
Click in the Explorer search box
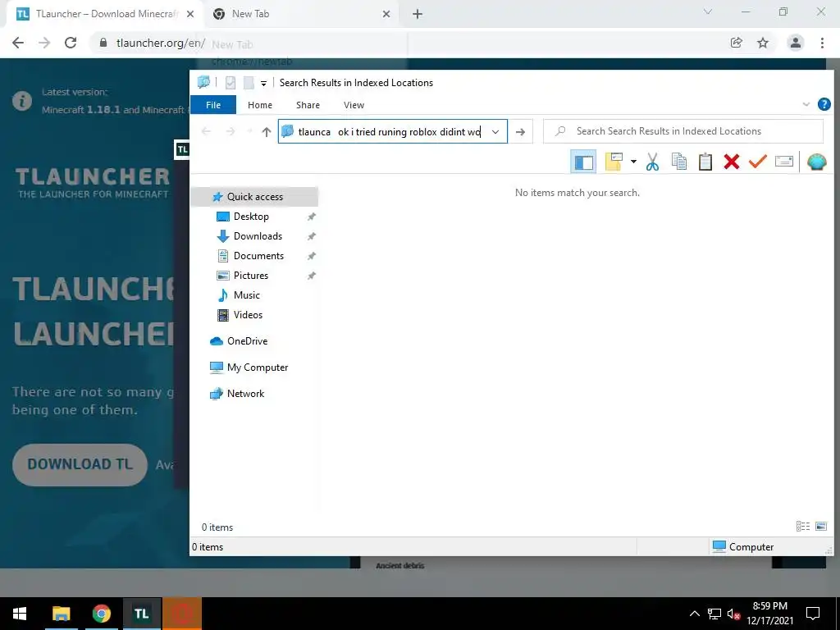[683, 131]
